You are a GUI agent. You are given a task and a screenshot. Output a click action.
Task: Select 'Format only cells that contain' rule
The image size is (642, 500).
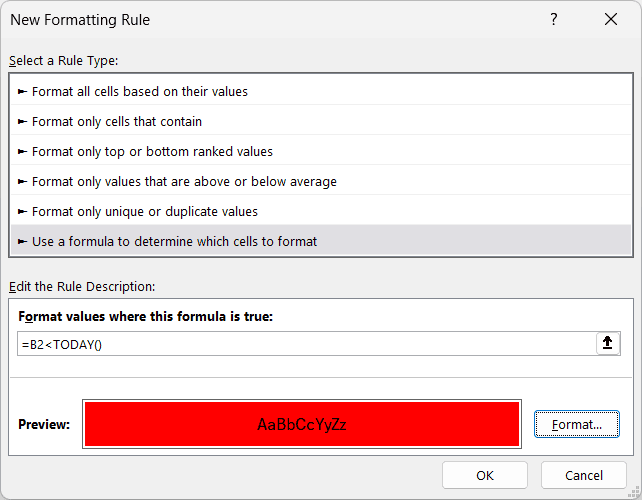(321, 121)
